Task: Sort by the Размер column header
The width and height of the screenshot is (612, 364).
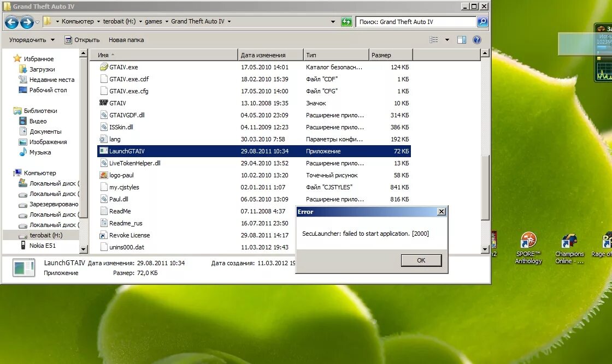Action: point(390,55)
